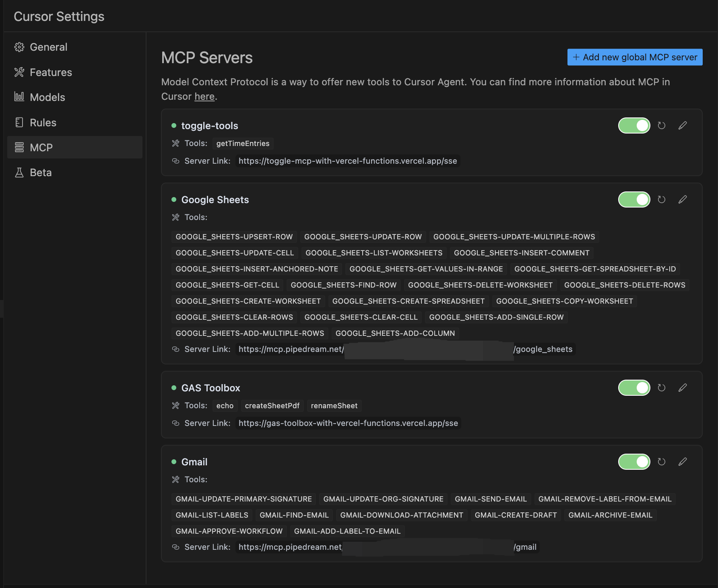Open the 'here' MCP documentation link
The image size is (718, 588).
pos(204,97)
